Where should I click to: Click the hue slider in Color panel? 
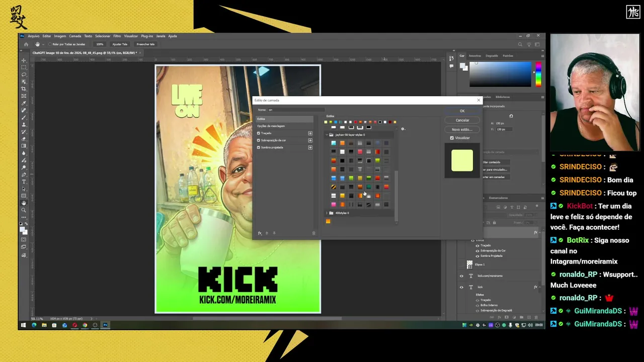[538, 74]
